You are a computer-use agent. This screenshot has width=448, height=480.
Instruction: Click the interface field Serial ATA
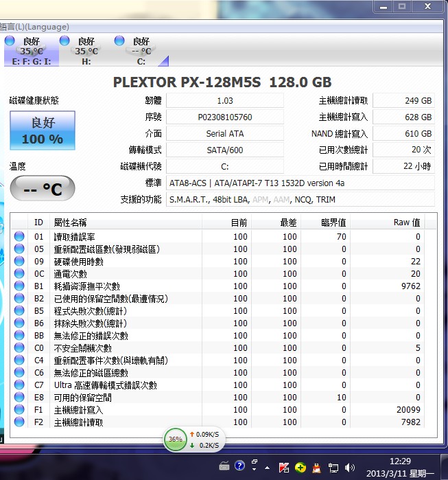click(225, 134)
